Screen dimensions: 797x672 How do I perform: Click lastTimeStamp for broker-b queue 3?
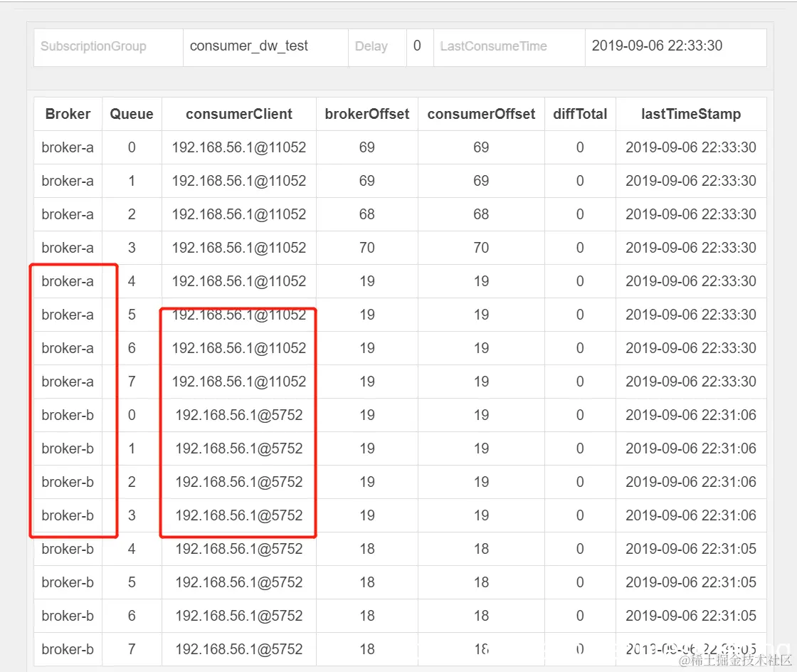coord(691,515)
